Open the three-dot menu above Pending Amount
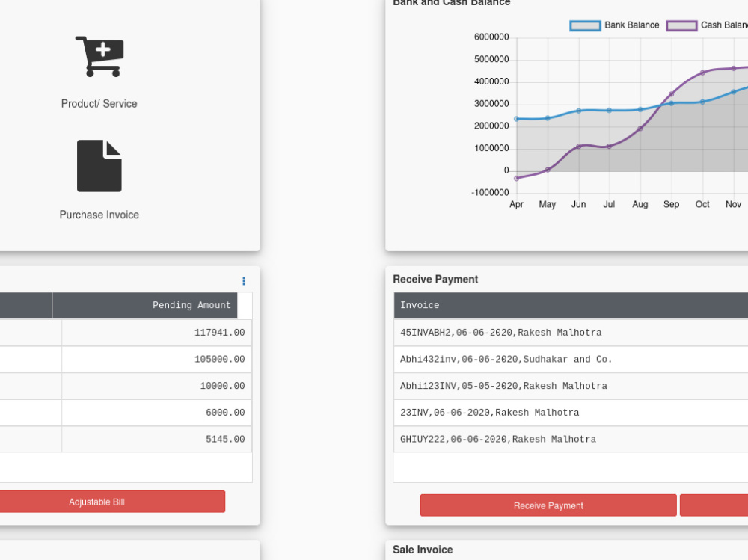748x560 pixels. coord(244,281)
